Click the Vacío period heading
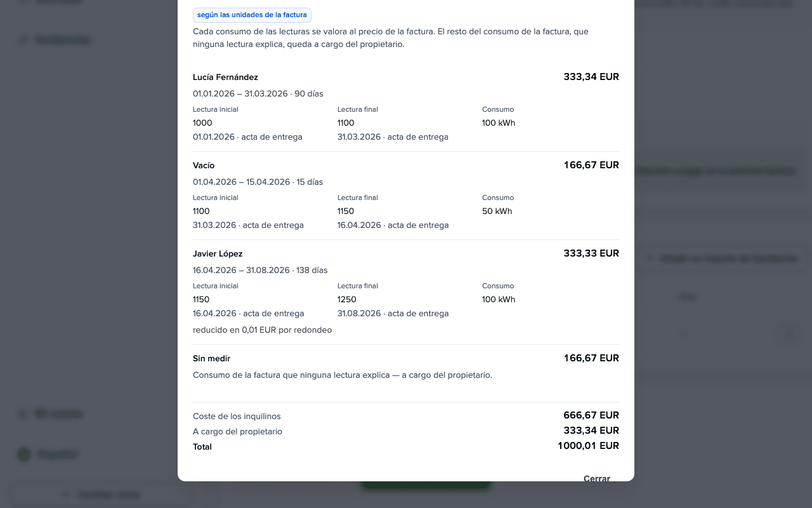The image size is (812, 508). point(204,165)
